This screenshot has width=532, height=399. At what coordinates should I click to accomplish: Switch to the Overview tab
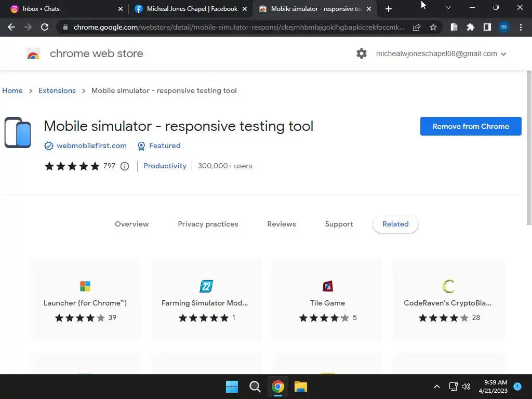point(131,224)
